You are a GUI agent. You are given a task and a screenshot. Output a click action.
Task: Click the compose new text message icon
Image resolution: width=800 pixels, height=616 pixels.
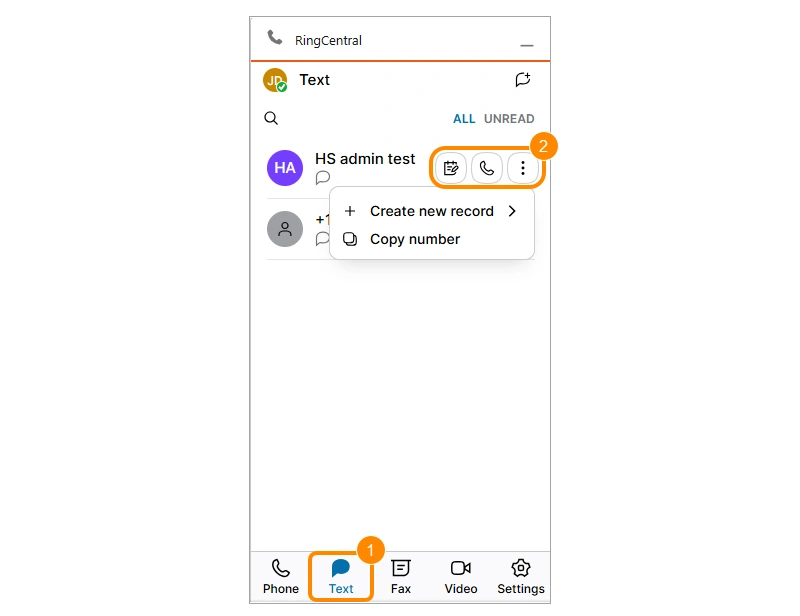pos(523,80)
